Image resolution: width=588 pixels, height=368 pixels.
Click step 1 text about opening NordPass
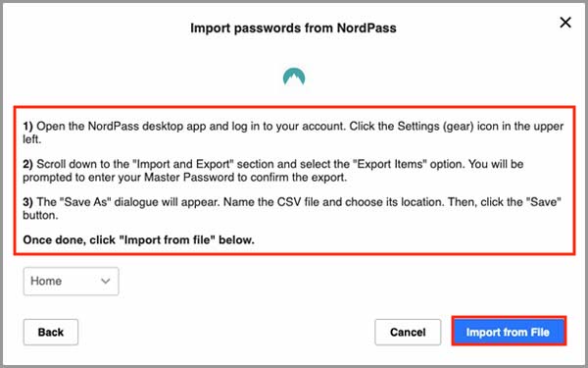pyautogui.click(x=293, y=132)
